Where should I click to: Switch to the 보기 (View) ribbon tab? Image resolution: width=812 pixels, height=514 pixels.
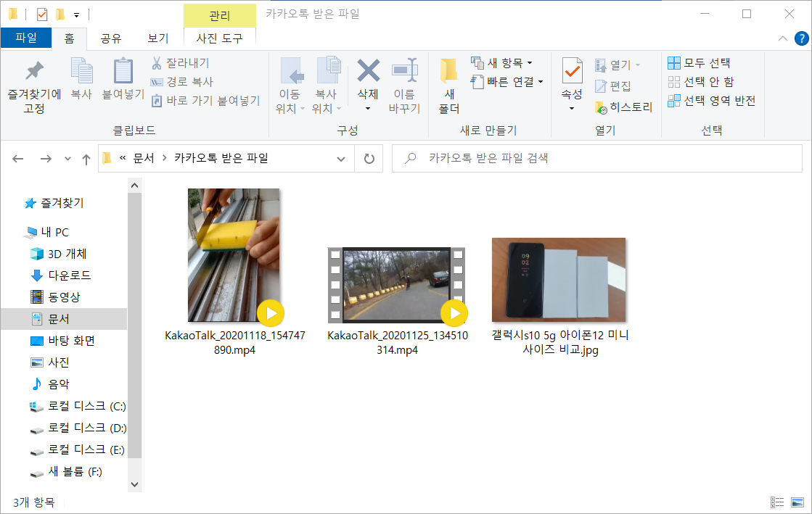157,38
